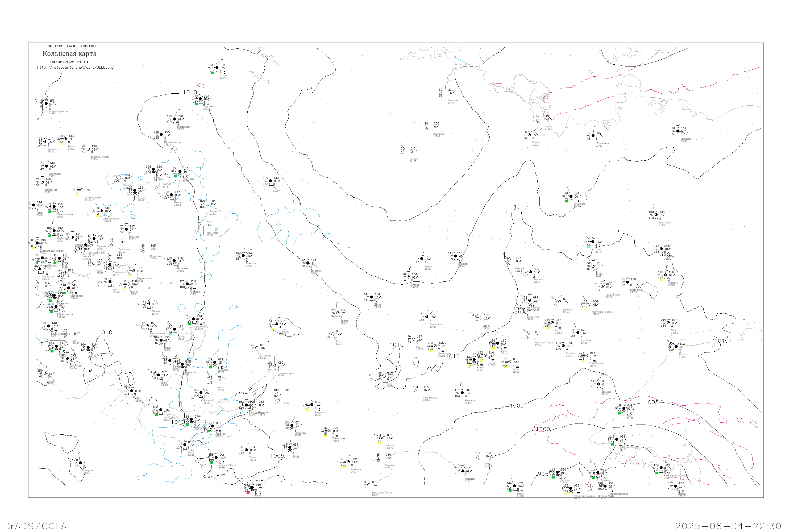Click the 04/08/2025 21 UTC date label
Screen dimensions: 798x532
pos(70,62)
